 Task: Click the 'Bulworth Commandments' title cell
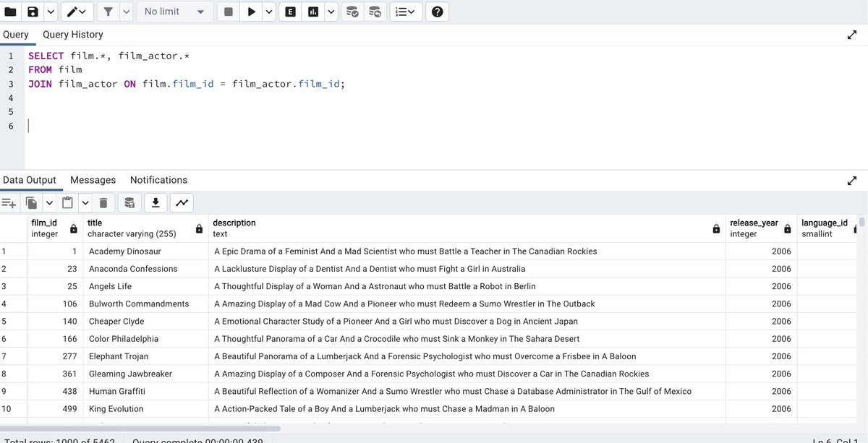(x=145, y=304)
